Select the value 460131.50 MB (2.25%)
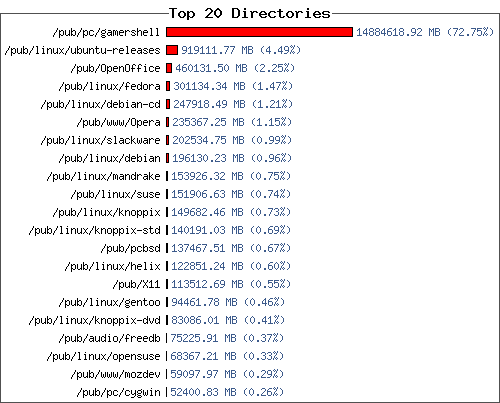 point(235,68)
